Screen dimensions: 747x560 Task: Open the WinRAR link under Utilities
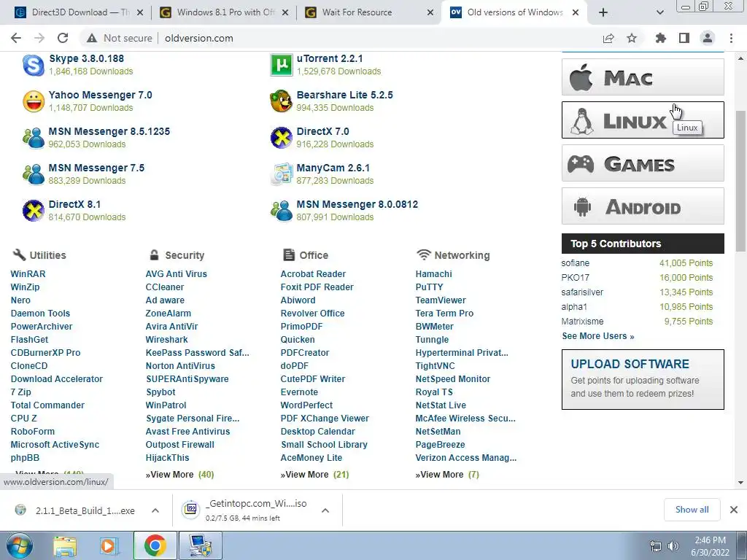pyautogui.click(x=28, y=274)
